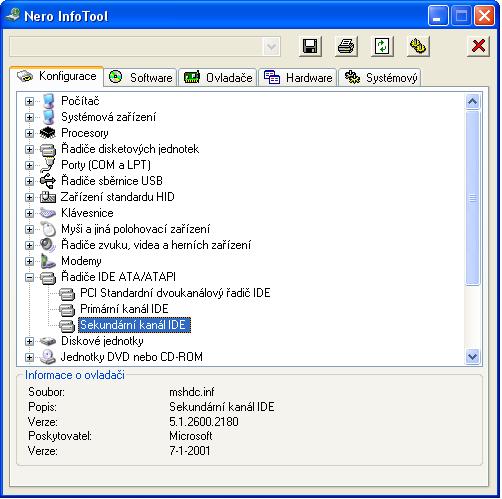Expand the Systémová zařízení node
Image resolution: width=502 pixels, height=499 pixels.
click(x=29, y=117)
